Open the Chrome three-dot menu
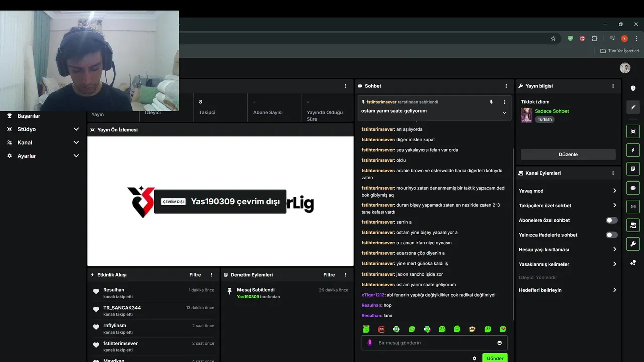Screen dimensions: 644x362 click(636, 38)
